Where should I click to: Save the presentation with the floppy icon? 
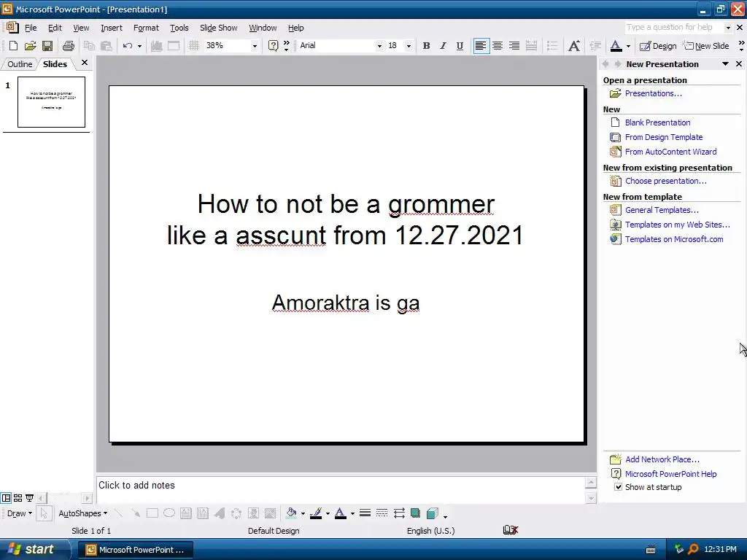47,46
